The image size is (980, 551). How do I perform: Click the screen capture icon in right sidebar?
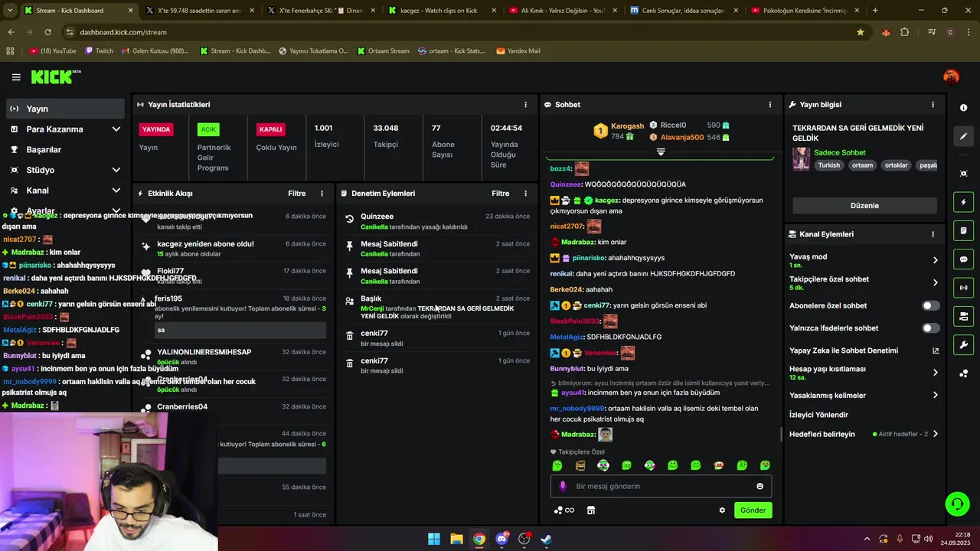[964, 173]
